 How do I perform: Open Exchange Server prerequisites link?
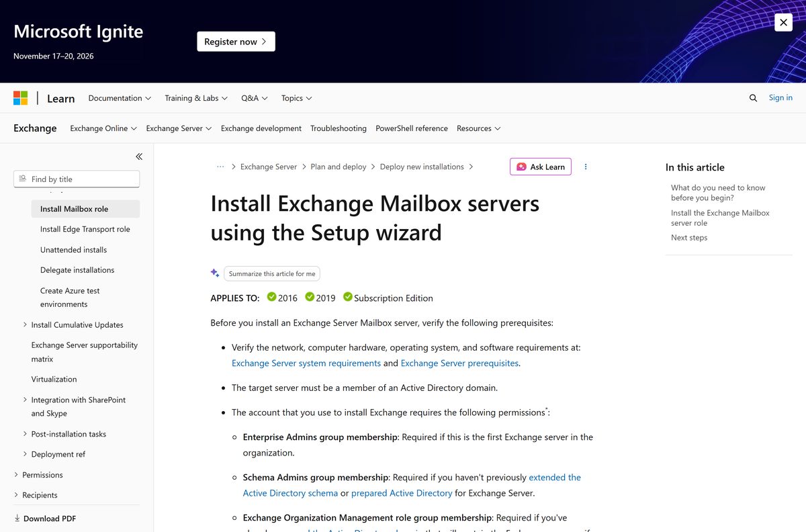[459, 363]
